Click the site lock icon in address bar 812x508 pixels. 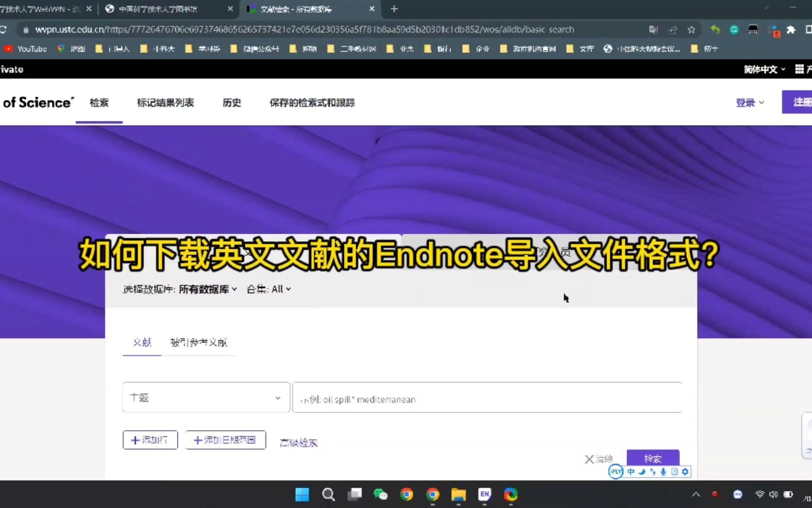pyautogui.click(x=26, y=30)
